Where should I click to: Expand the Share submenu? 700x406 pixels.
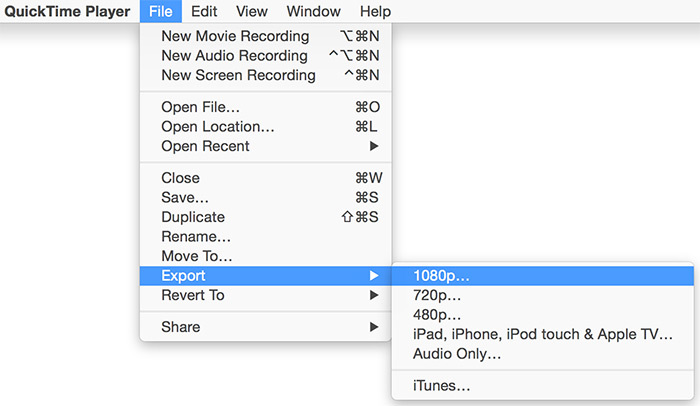(266, 327)
